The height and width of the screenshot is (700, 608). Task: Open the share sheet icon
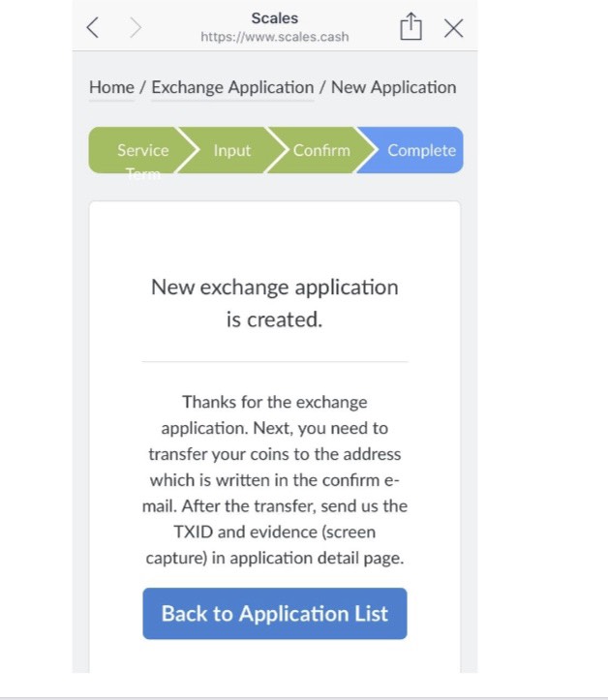point(410,26)
